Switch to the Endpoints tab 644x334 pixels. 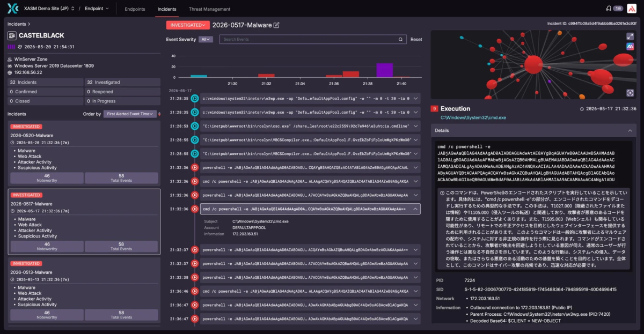coord(135,9)
